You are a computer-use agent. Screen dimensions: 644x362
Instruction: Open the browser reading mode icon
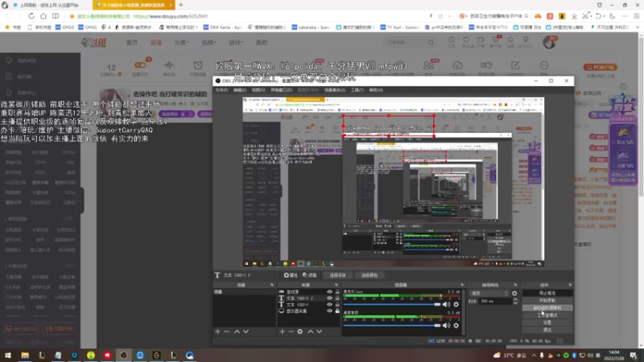tap(56, 16)
